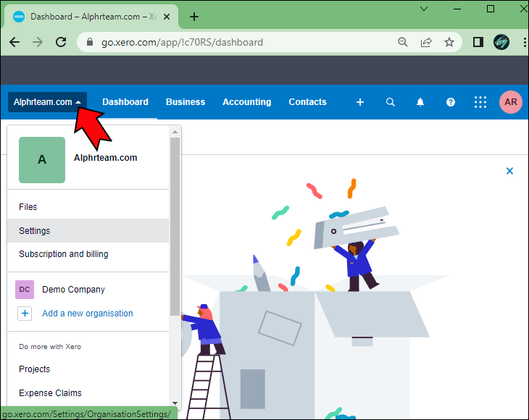Open the Xero help question mark
The height and width of the screenshot is (420, 529).
pos(451,102)
